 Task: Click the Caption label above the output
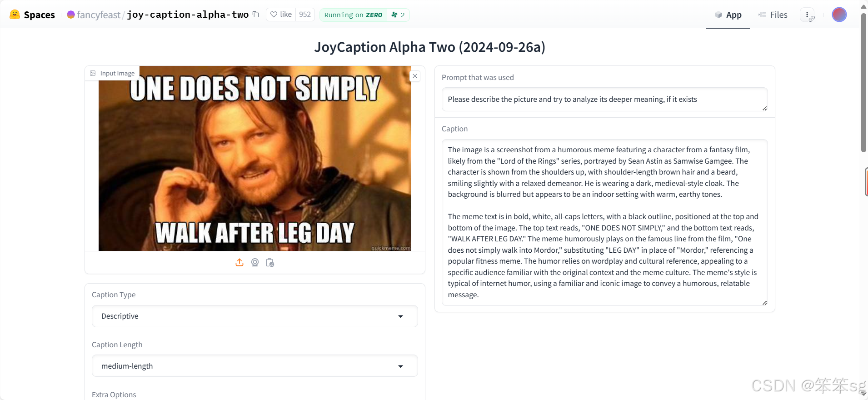pos(454,129)
